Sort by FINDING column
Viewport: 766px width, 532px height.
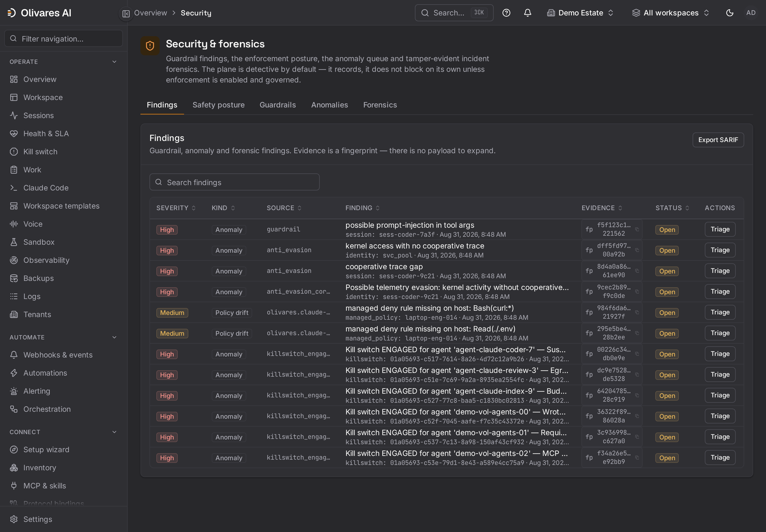tap(363, 208)
